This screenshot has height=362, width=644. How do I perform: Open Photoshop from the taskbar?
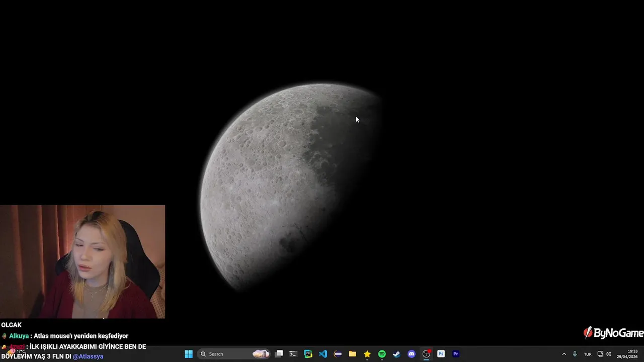441,354
